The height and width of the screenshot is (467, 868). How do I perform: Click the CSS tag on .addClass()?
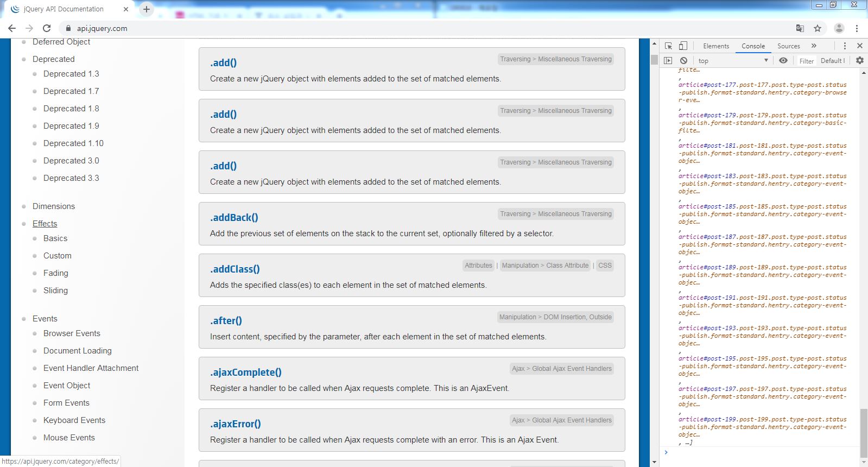(x=605, y=266)
